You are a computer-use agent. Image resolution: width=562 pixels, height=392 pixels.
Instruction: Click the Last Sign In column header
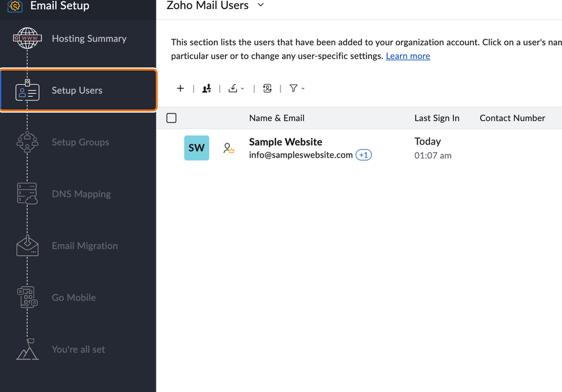pos(437,118)
